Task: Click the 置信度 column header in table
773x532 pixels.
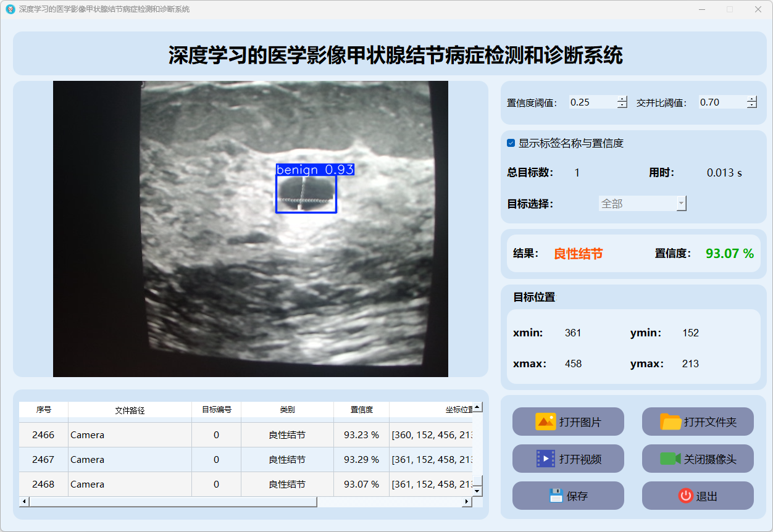Action: 361,410
